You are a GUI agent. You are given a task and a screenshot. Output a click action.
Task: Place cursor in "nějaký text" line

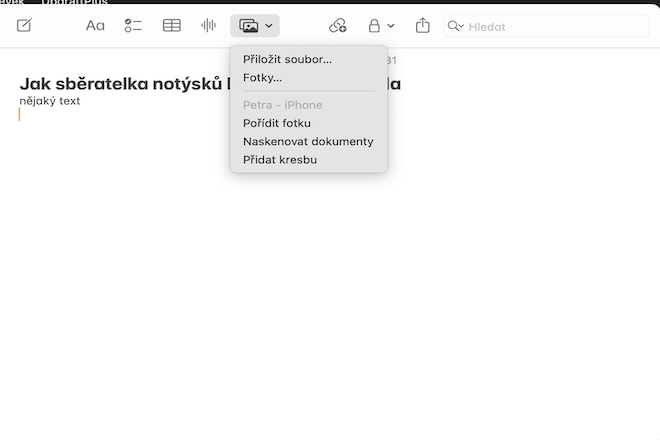click(x=50, y=101)
